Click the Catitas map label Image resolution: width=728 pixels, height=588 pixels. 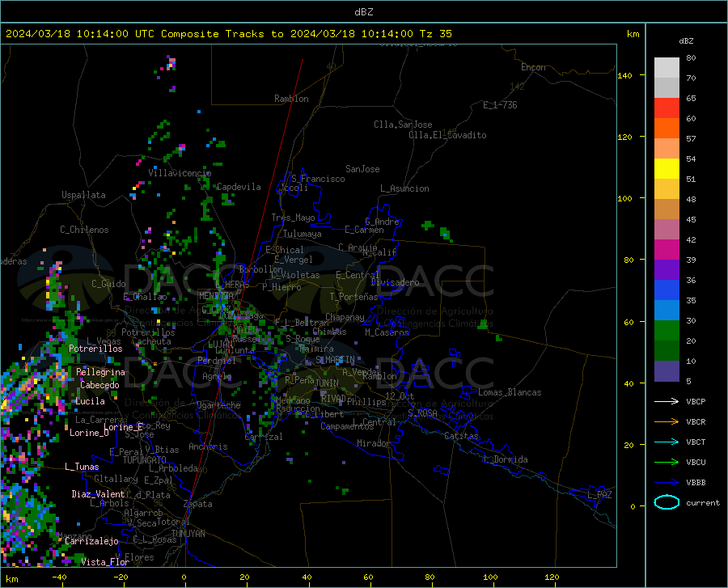click(x=461, y=436)
